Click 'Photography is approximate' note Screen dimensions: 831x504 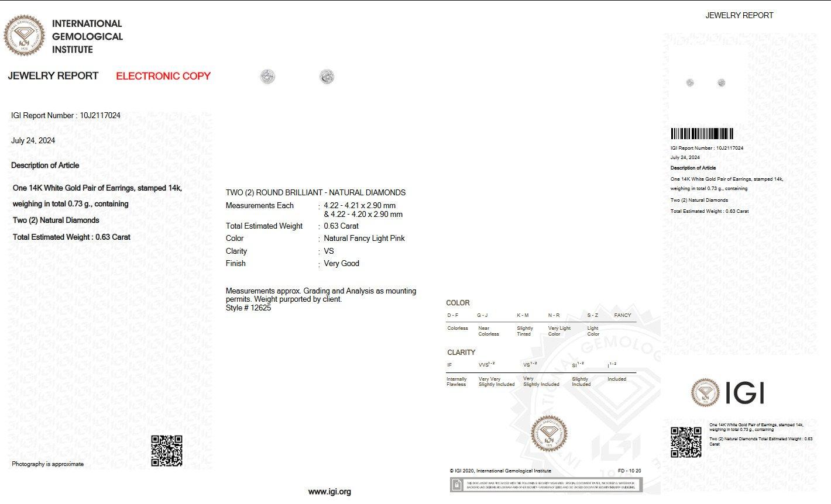pos(47,464)
